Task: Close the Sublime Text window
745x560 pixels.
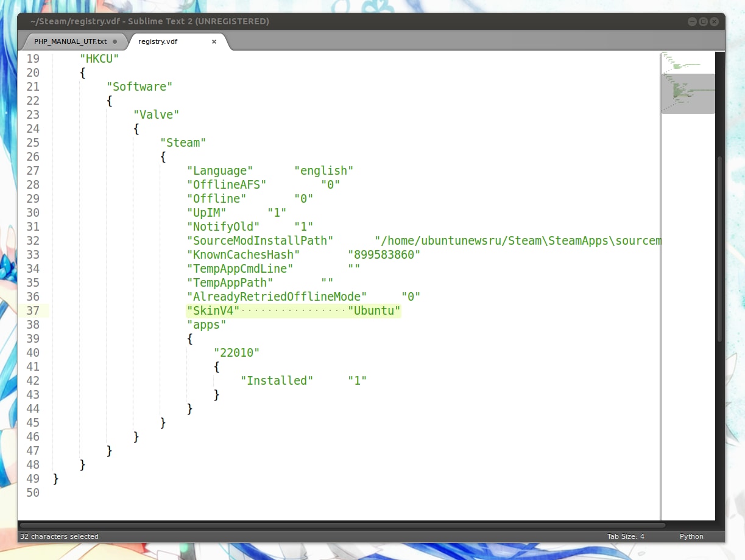Action: (x=714, y=21)
